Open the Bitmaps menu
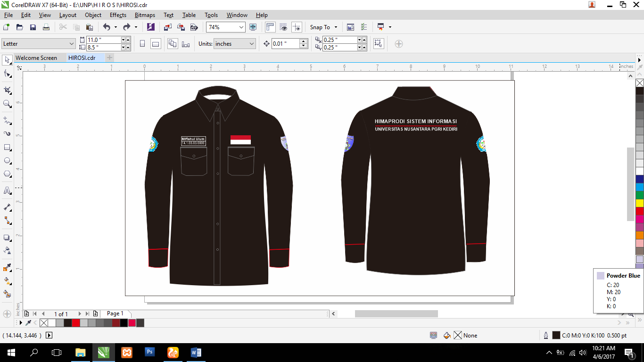Screen dimensions: 644x362 [x=145, y=15]
